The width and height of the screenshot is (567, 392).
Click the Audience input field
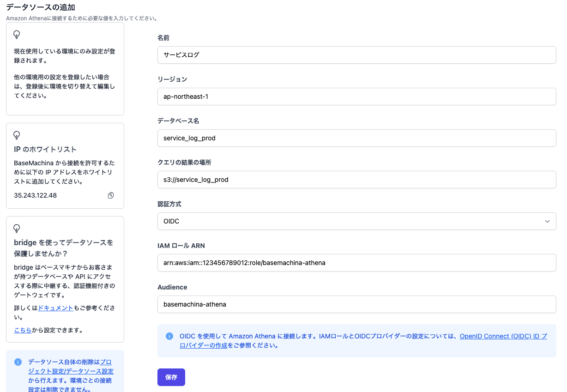coord(356,304)
